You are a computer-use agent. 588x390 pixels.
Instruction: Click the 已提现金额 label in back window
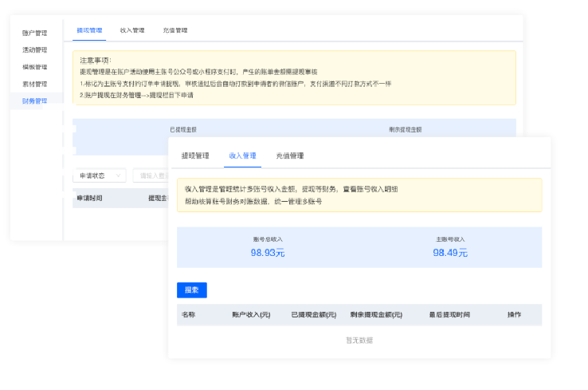point(183,129)
